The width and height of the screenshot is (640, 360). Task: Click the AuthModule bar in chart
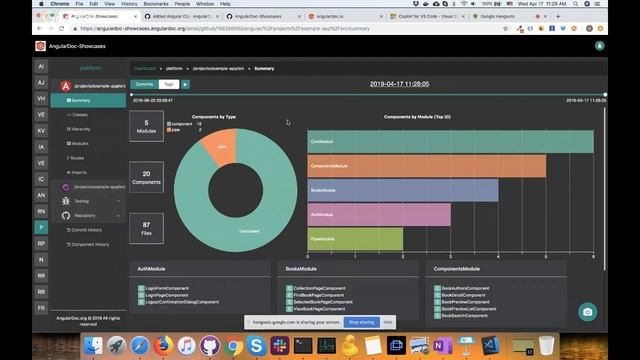[379, 215]
